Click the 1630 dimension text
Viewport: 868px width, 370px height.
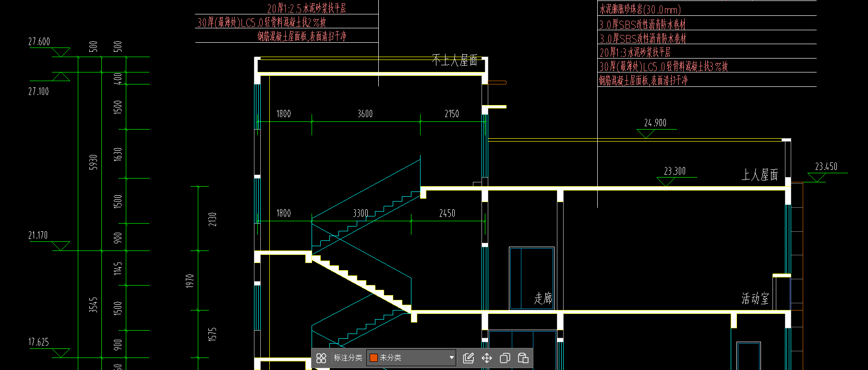118,154
